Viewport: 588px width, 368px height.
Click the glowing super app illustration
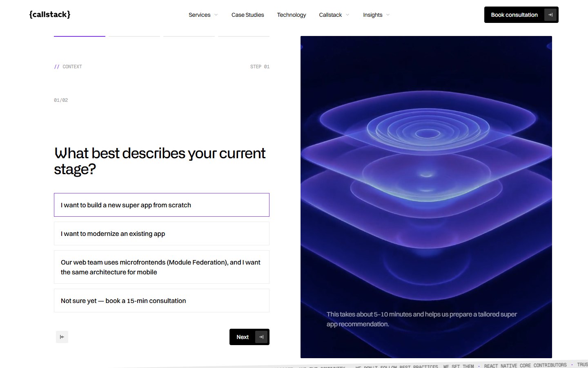click(426, 197)
